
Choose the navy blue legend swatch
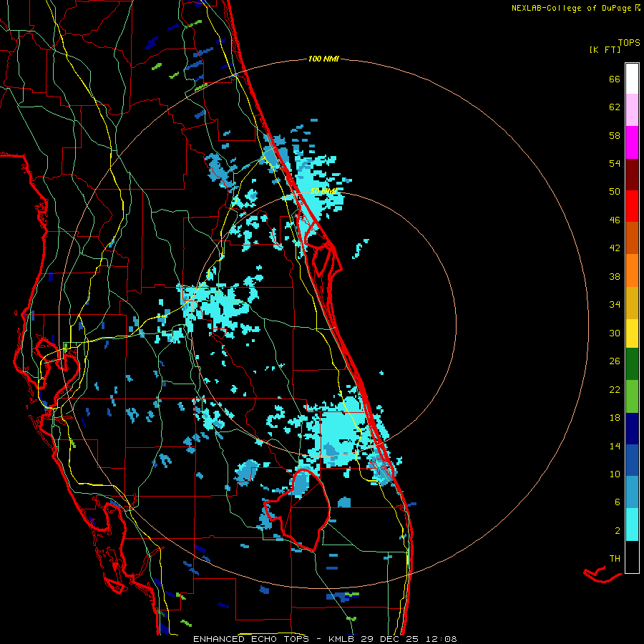632,429
